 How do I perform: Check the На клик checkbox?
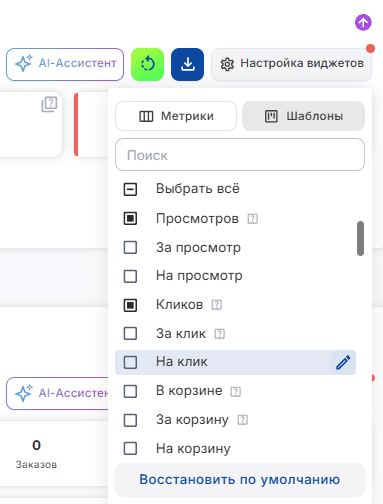(x=130, y=362)
